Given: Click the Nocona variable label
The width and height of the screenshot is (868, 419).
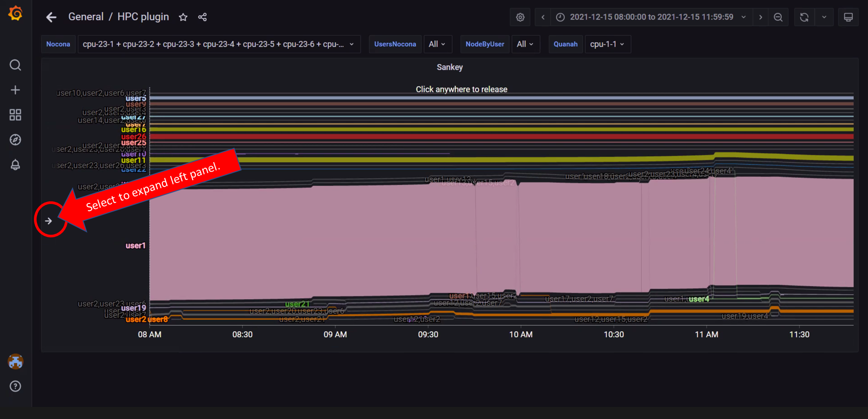Looking at the screenshot, I should click(58, 44).
